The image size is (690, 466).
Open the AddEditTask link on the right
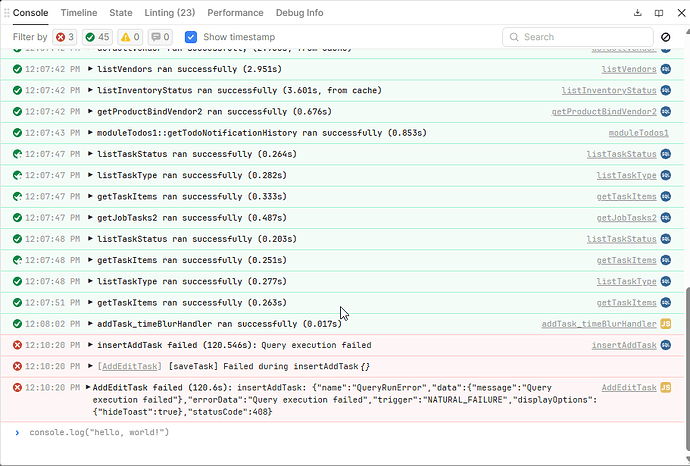pos(629,388)
